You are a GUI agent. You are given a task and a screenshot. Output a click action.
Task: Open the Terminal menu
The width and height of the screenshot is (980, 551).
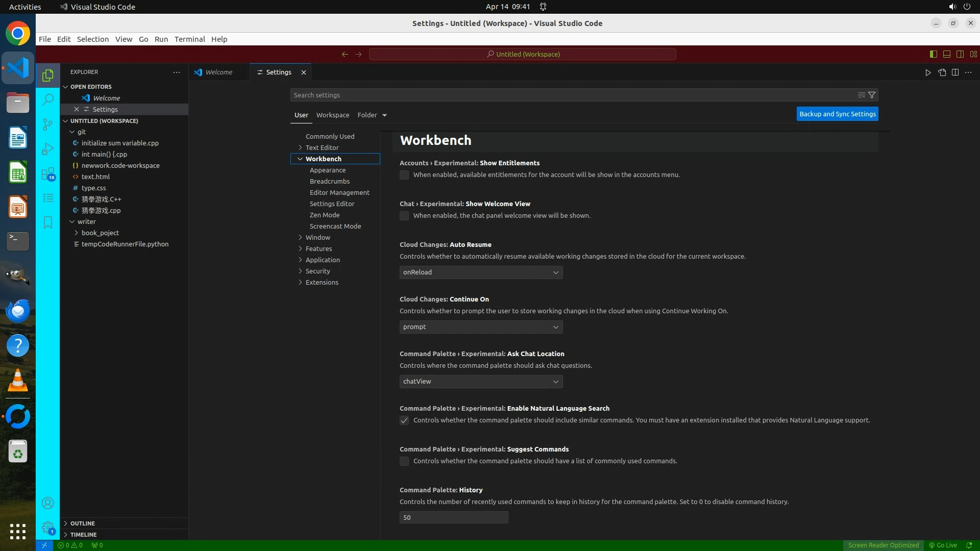click(189, 39)
